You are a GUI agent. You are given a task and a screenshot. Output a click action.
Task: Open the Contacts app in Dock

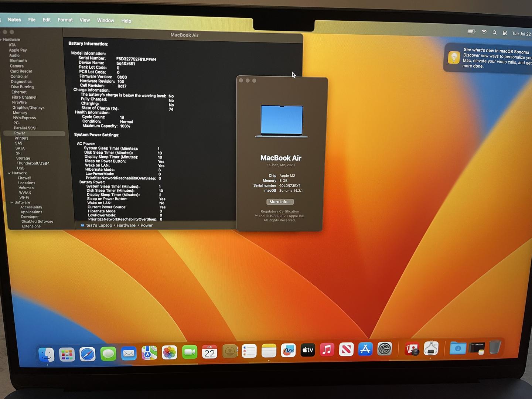point(229,351)
